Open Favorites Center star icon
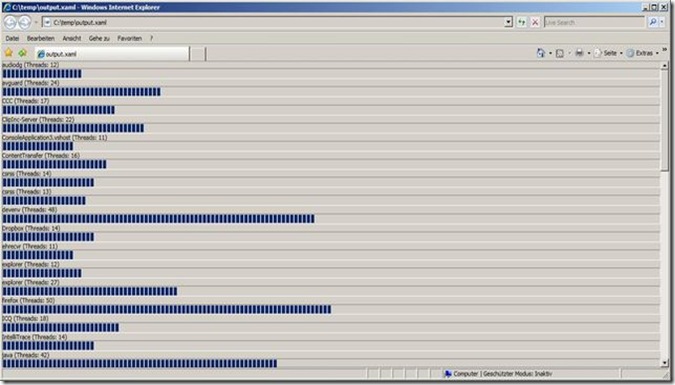This screenshot has width=675, height=385. point(9,53)
